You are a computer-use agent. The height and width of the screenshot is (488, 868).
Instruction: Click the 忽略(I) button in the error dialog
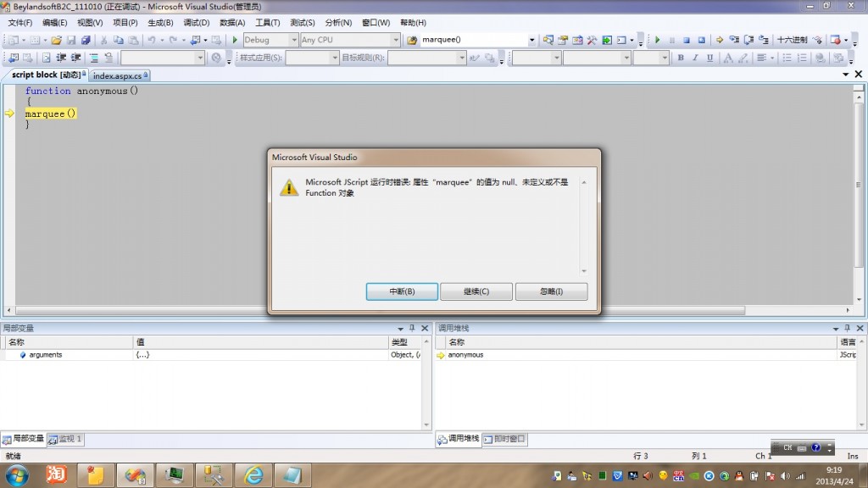tap(551, 291)
